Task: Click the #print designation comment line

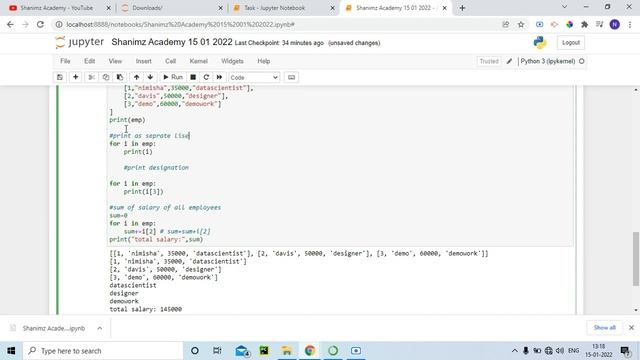Action: [156, 168]
